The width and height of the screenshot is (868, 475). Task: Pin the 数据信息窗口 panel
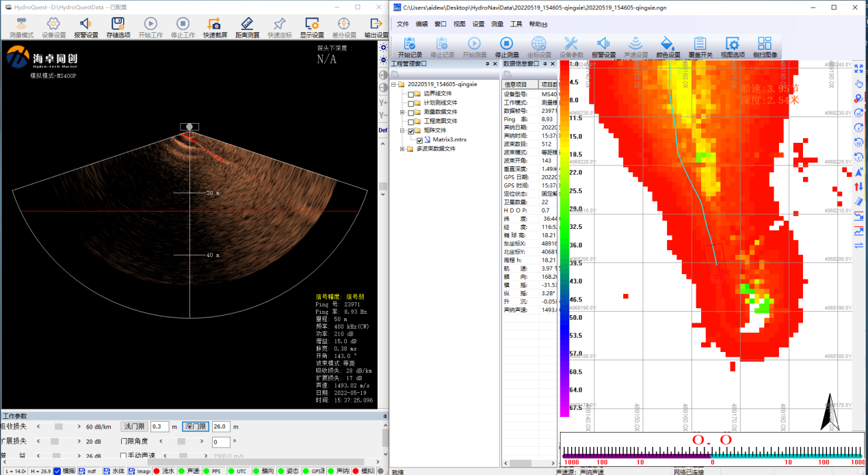544,64
